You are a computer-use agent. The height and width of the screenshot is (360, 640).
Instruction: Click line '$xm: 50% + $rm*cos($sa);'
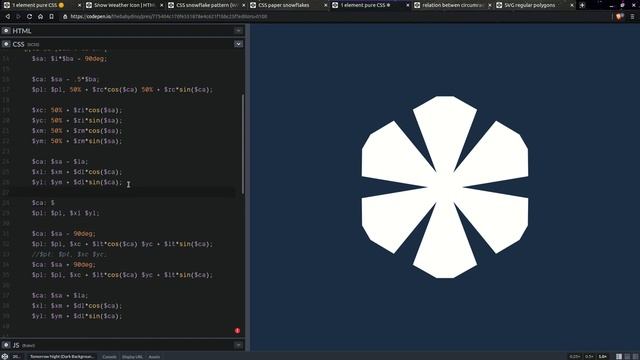(77, 131)
